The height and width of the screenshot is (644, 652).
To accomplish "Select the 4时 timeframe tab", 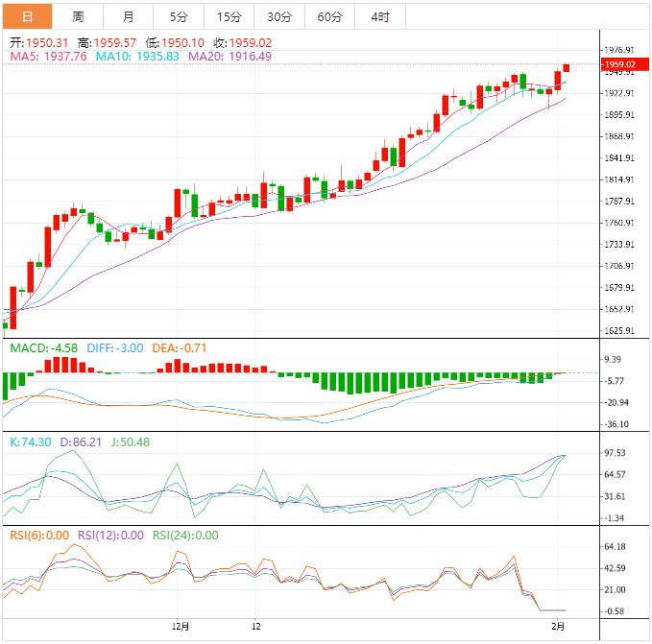I will pos(379,16).
